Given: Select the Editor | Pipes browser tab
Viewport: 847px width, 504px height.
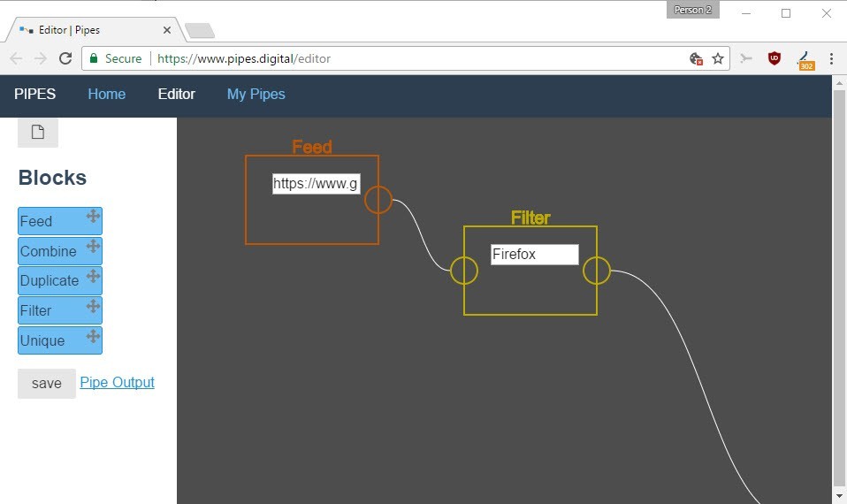Looking at the screenshot, I should tap(95, 30).
